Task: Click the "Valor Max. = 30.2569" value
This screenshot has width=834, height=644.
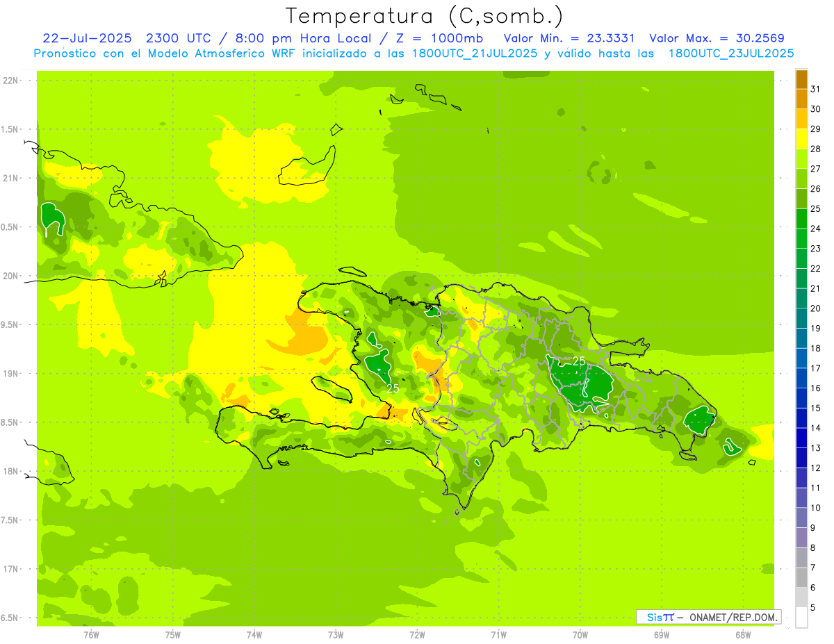Action: 717,38
